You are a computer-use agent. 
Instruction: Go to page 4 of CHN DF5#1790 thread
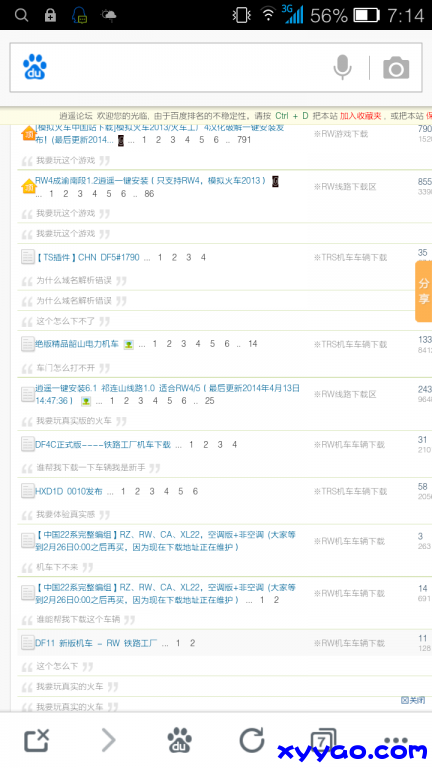click(x=203, y=257)
